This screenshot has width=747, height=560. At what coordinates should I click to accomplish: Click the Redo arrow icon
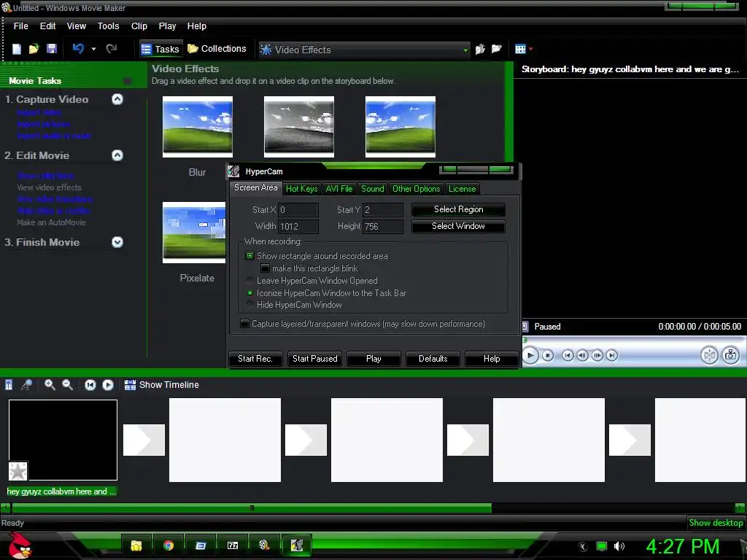(x=112, y=49)
